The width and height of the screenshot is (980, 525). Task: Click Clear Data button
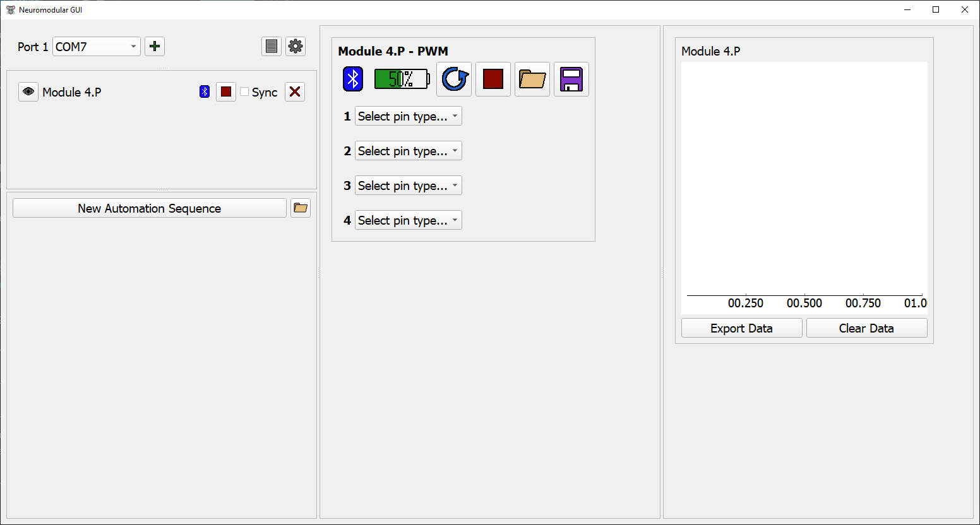point(867,328)
